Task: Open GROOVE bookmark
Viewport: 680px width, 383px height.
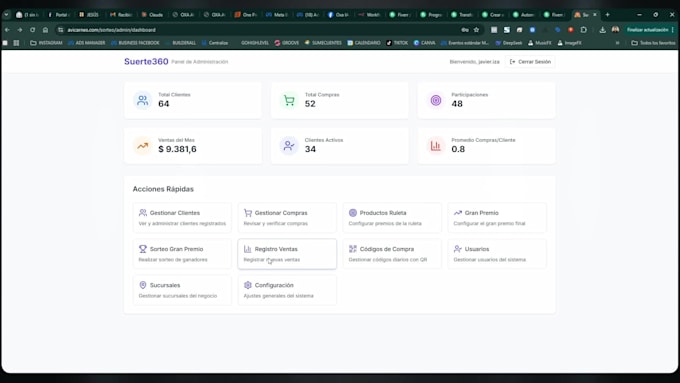Action: coord(287,43)
